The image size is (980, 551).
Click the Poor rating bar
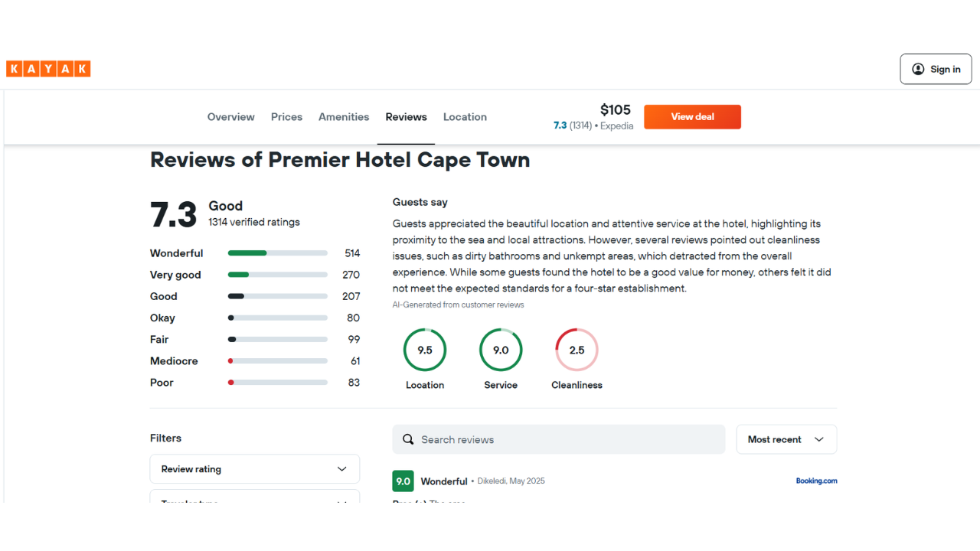pyautogui.click(x=278, y=382)
